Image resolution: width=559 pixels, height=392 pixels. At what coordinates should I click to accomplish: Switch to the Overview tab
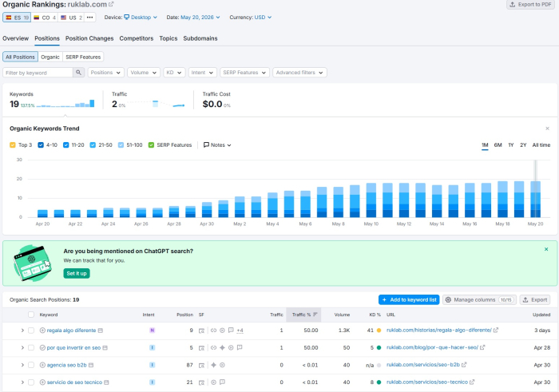click(15, 38)
